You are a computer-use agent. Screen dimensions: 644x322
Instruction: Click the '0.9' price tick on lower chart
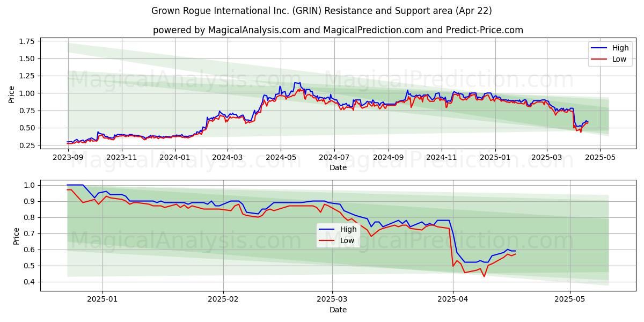tap(30, 201)
